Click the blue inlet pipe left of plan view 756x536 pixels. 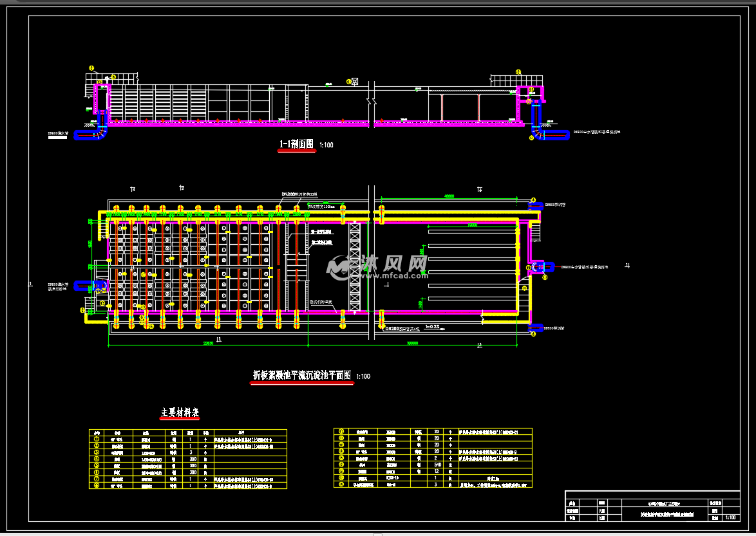[x=82, y=284]
